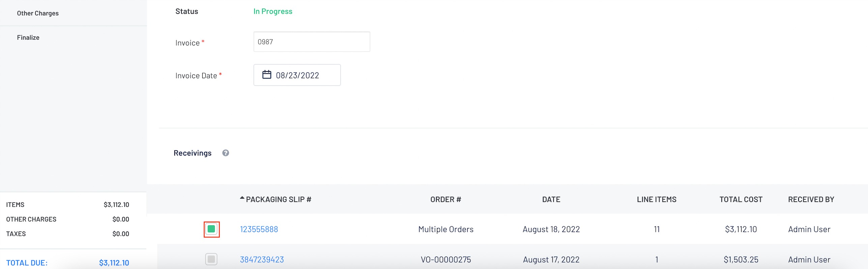Uncheck the checkbox for slip 123555888
The width and height of the screenshot is (868, 269).
point(211,229)
